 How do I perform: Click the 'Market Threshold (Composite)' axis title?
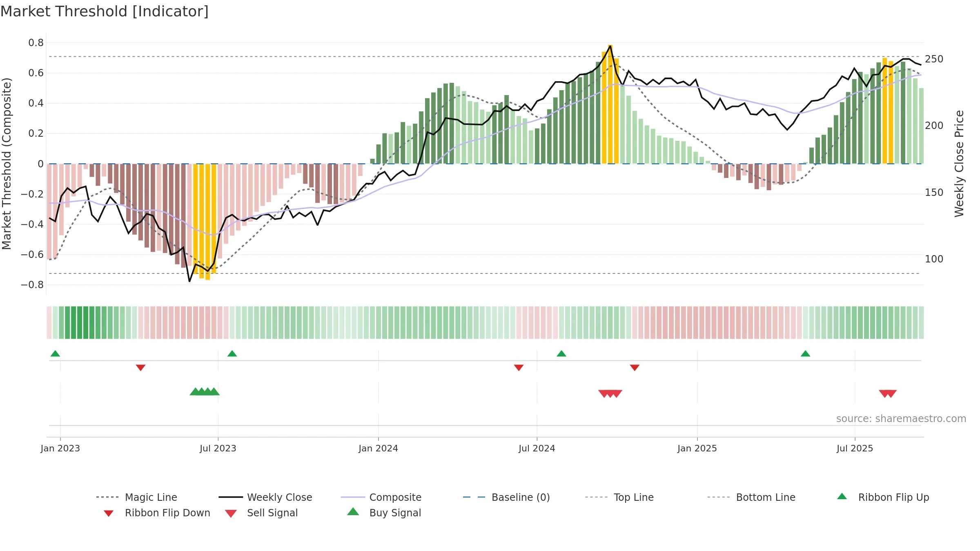click(x=7, y=164)
